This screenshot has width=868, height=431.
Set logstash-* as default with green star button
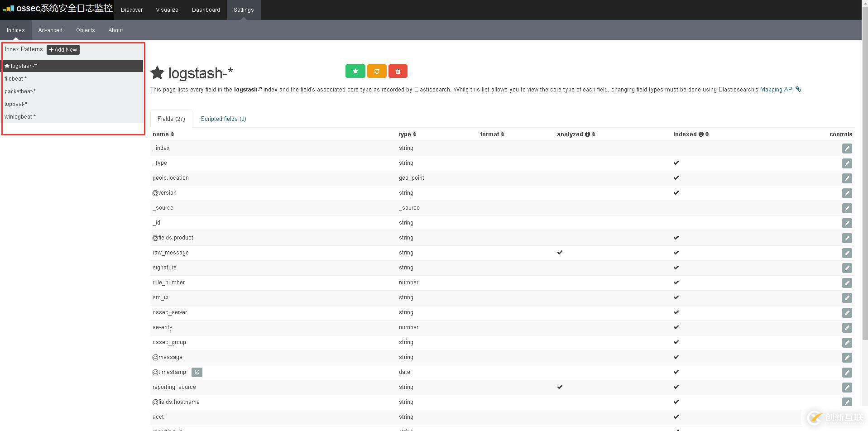tap(355, 71)
